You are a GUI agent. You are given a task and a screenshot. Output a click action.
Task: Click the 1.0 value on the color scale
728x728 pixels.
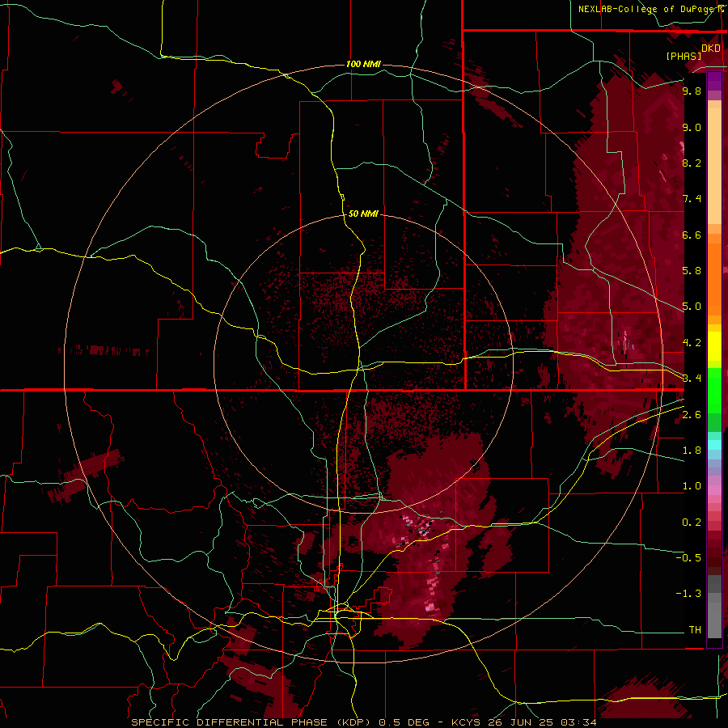pos(692,486)
